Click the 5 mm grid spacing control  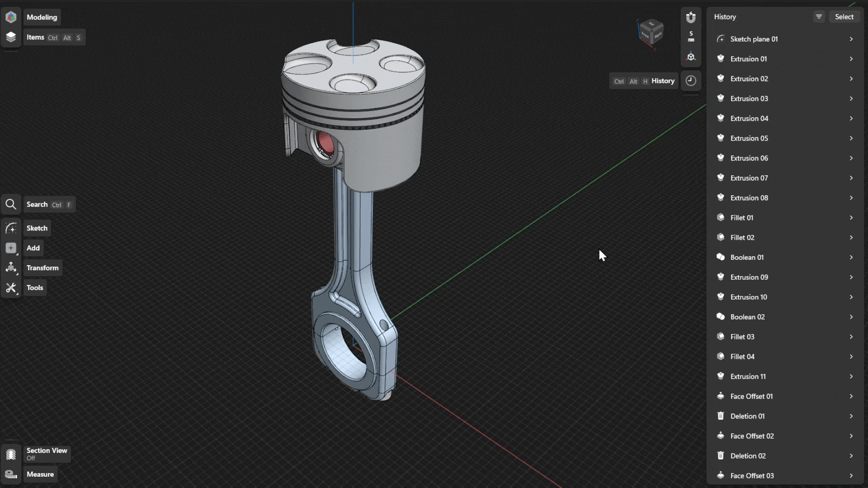(x=691, y=36)
